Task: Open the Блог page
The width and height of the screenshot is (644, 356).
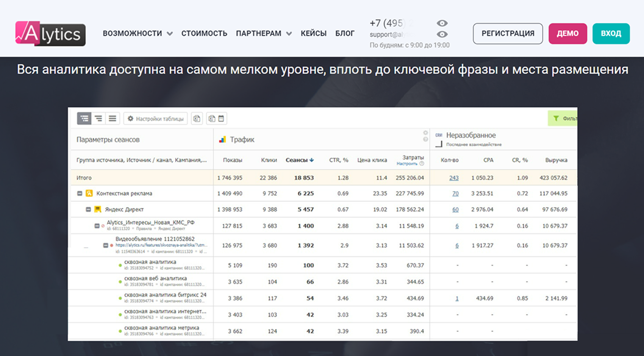Action: point(345,33)
